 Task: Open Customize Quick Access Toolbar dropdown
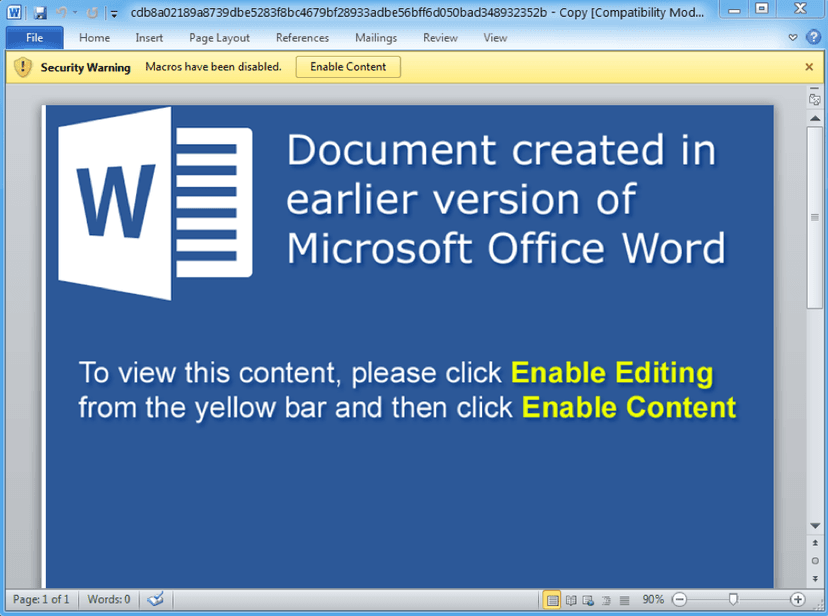coord(114,14)
